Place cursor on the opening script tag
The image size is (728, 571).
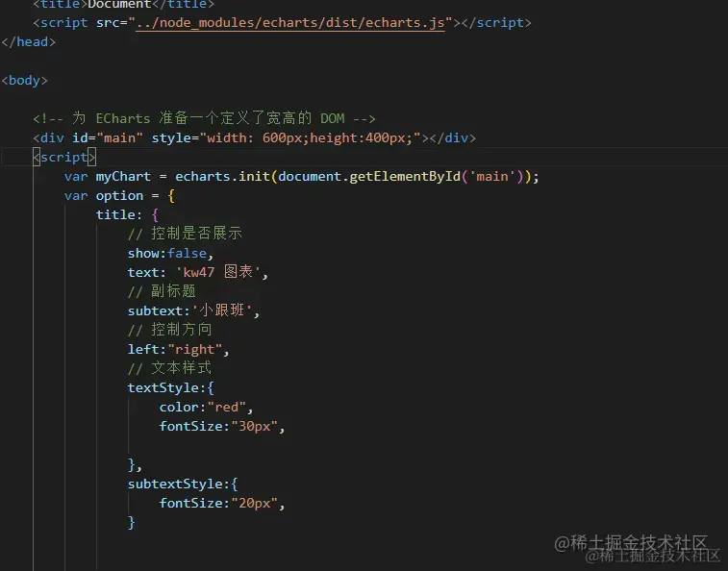coord(64,158)
